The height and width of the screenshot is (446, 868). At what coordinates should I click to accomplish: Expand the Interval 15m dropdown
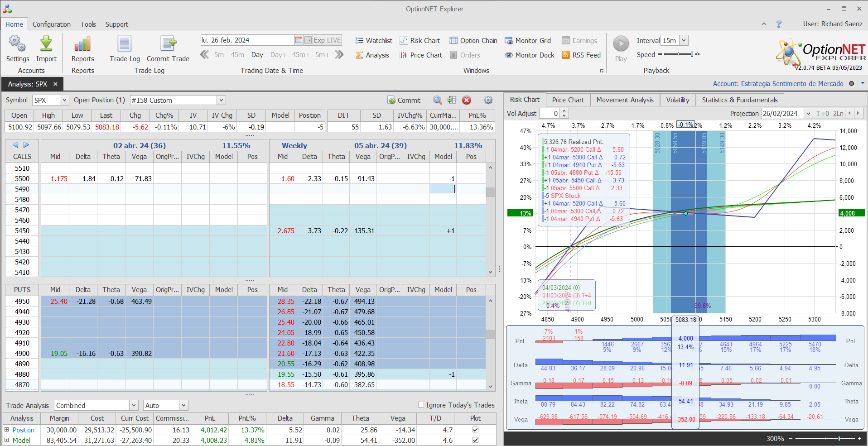click(684, 41)
